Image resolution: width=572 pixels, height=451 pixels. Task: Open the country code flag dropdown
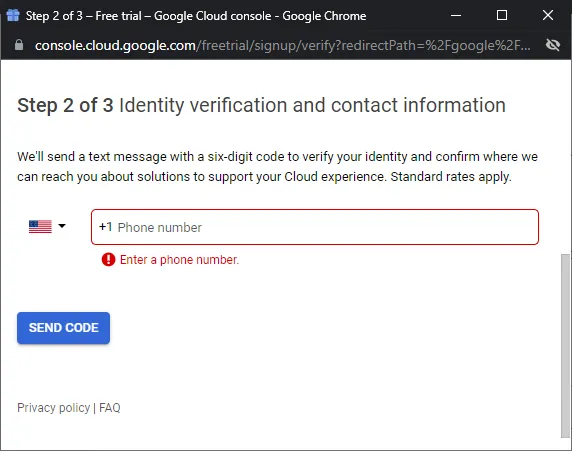click(x=47, y=226)
